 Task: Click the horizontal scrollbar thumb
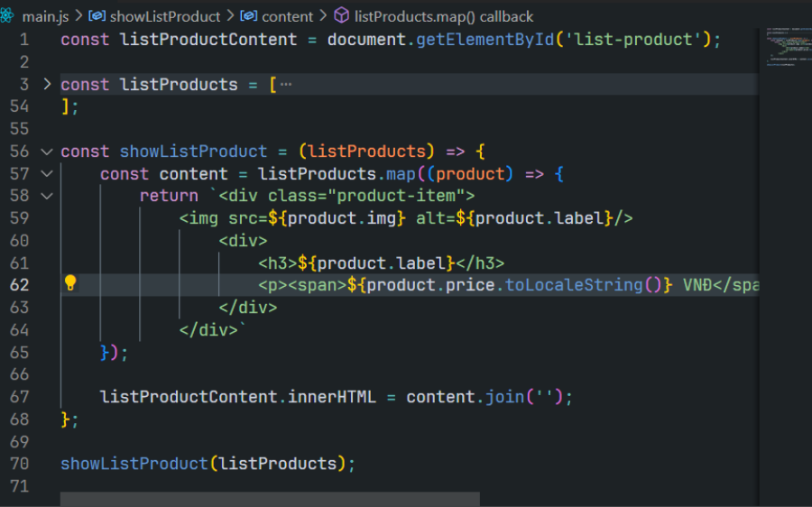click(x=270, y=499)
